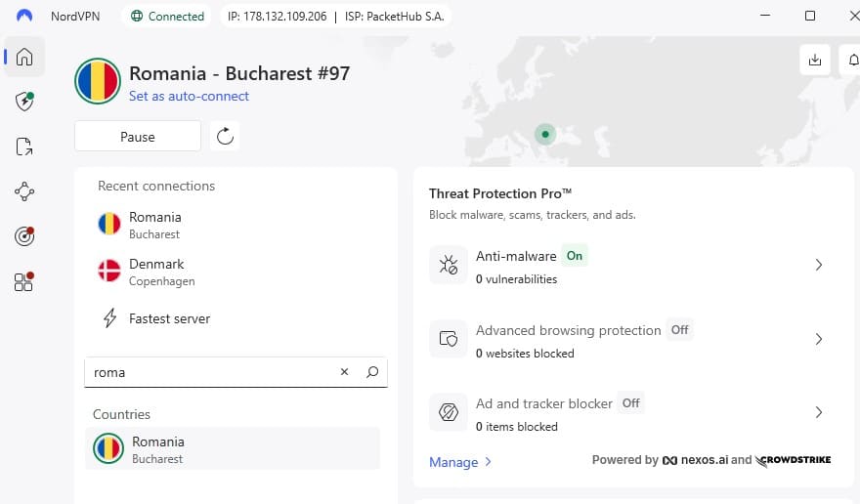
Task: Open Manage Threat Protection link
Action: point(459,462)
